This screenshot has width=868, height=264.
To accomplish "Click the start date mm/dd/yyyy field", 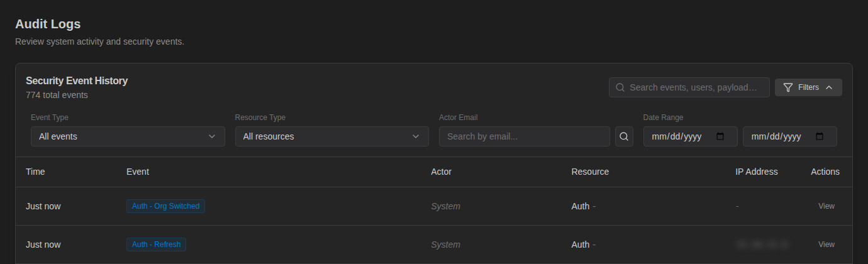I will tap(691, 136).
